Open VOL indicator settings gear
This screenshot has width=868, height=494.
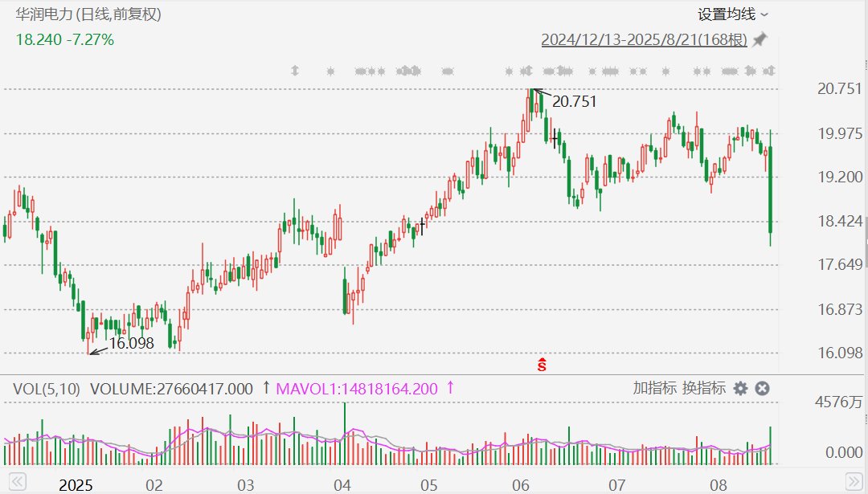click(x=740, y=389)
